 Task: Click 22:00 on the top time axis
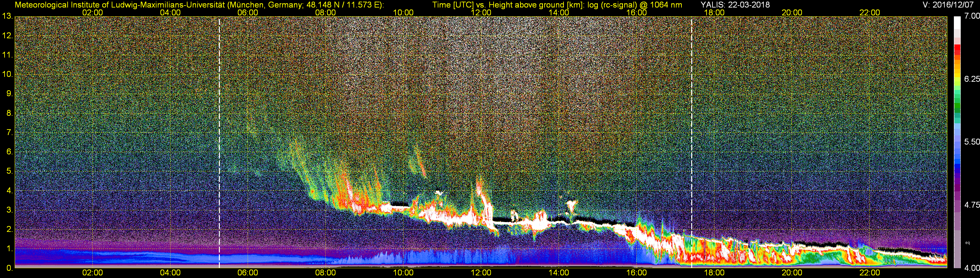pyautogui.click(x=870, y=12)
